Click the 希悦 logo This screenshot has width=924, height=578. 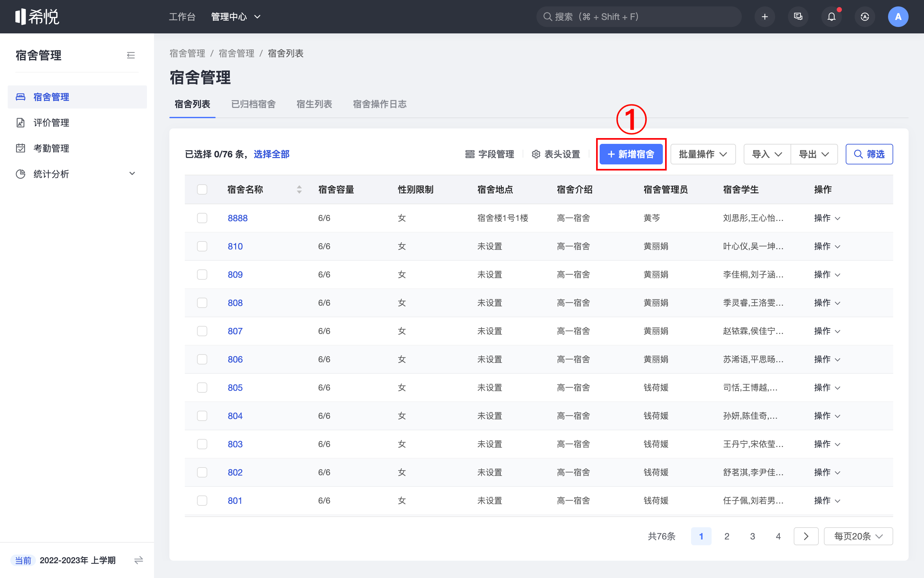click(37, 16)
